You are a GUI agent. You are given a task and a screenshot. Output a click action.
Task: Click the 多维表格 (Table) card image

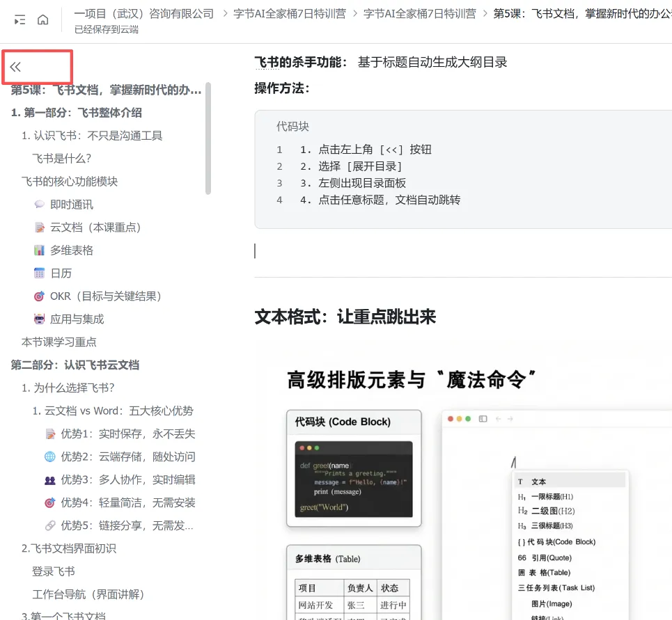[x=354, y=582]
